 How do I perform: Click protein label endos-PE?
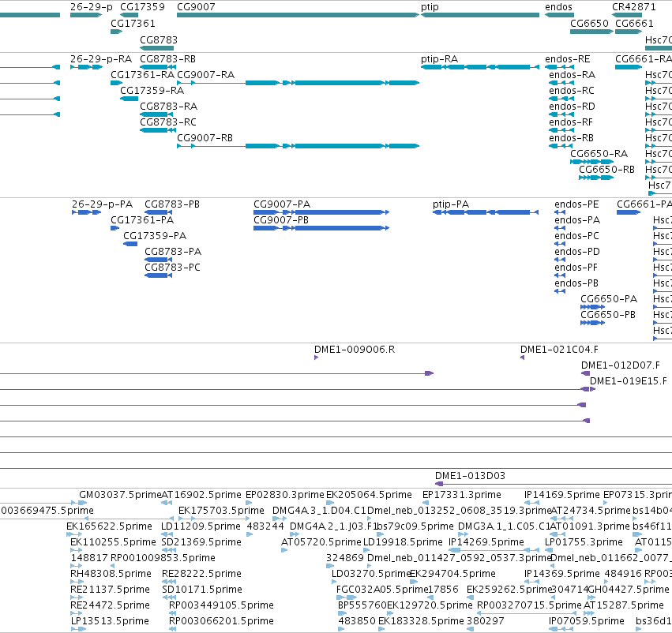(x=576, y=204)
